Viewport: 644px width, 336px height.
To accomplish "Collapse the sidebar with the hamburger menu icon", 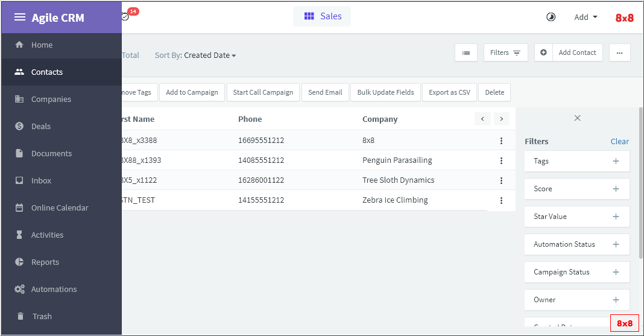I will pyautogui.click(x=20, y=17).
